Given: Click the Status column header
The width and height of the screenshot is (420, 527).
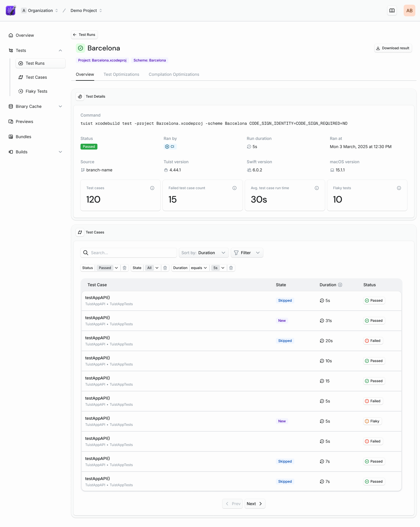Looking at the screenshot, I should [370, 285].
